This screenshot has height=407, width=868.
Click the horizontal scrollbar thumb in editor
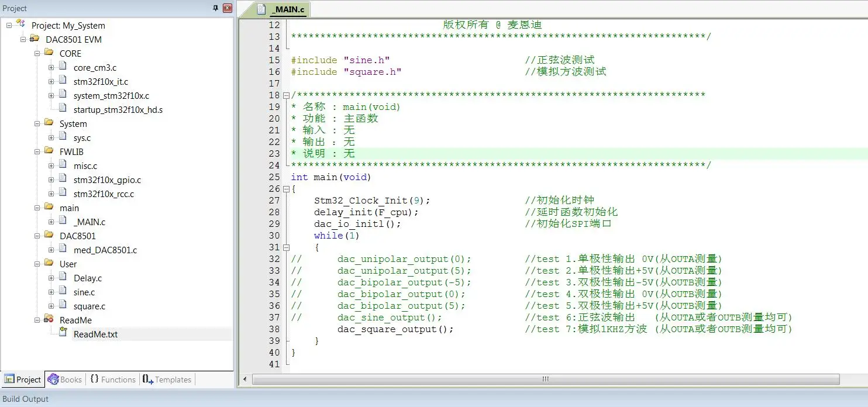[x=545, y=379]
